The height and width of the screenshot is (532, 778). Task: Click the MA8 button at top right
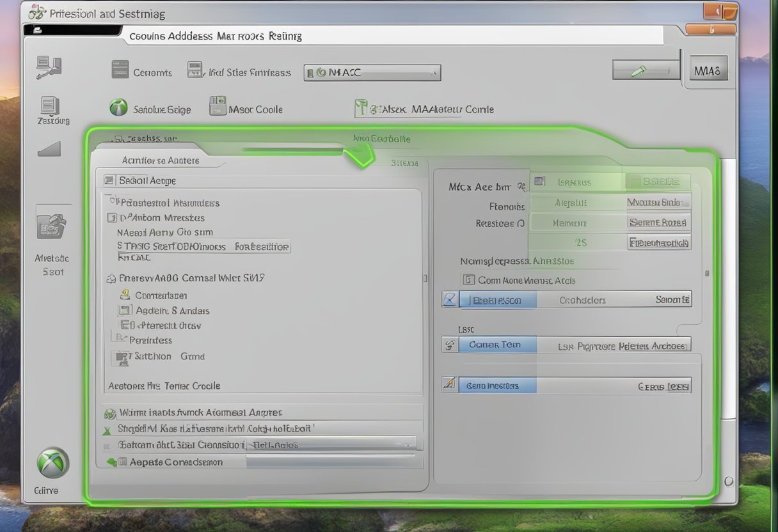[707, 70]
